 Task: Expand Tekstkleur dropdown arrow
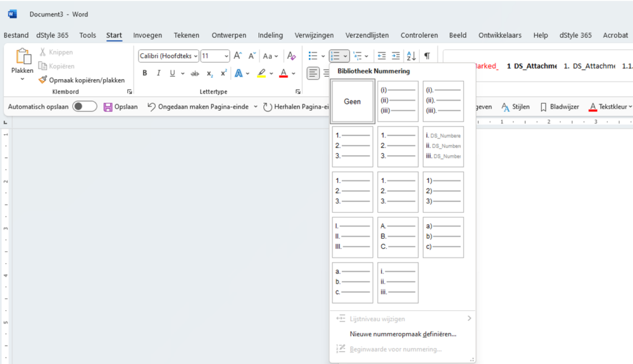(630, 106)
